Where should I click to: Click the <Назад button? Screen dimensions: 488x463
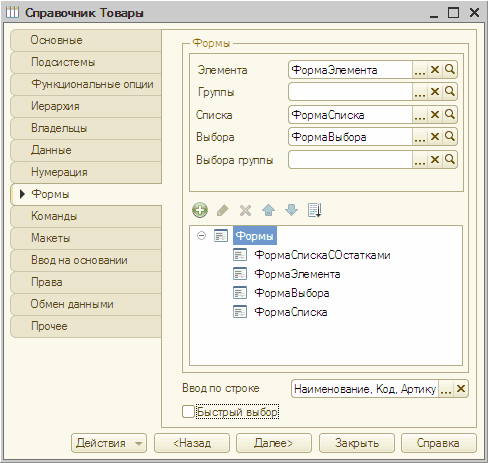click(192, 443)
